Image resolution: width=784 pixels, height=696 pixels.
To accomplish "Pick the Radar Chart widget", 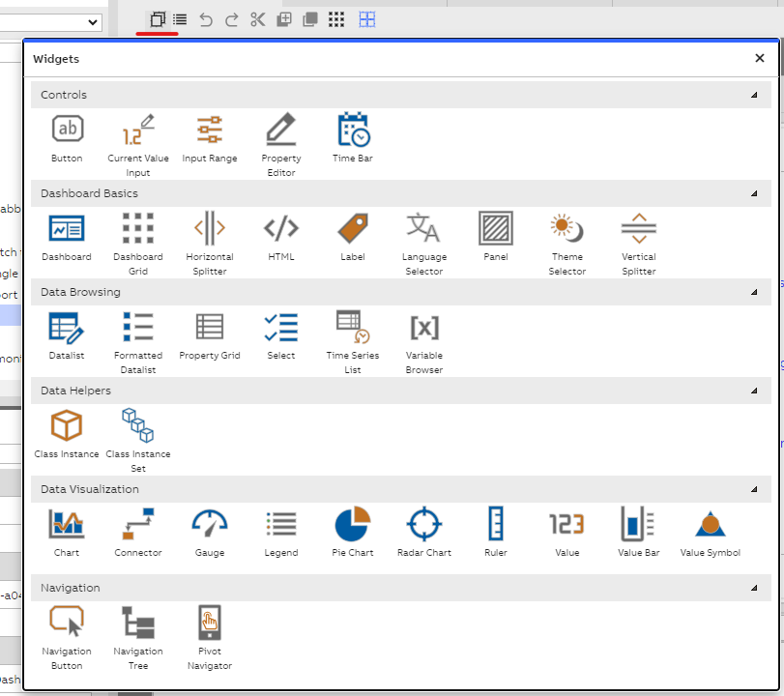I will click(423, 527).
